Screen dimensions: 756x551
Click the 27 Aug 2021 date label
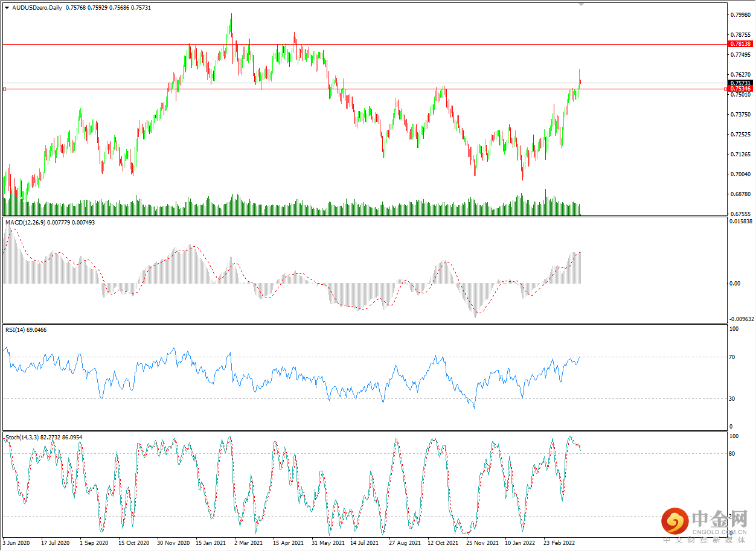pos(405,543)
